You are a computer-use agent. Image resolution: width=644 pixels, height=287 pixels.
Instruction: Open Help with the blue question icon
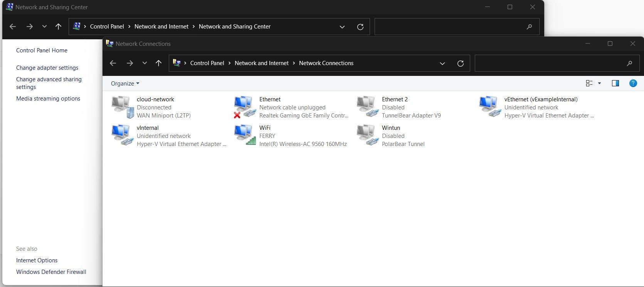click(633, 83)
